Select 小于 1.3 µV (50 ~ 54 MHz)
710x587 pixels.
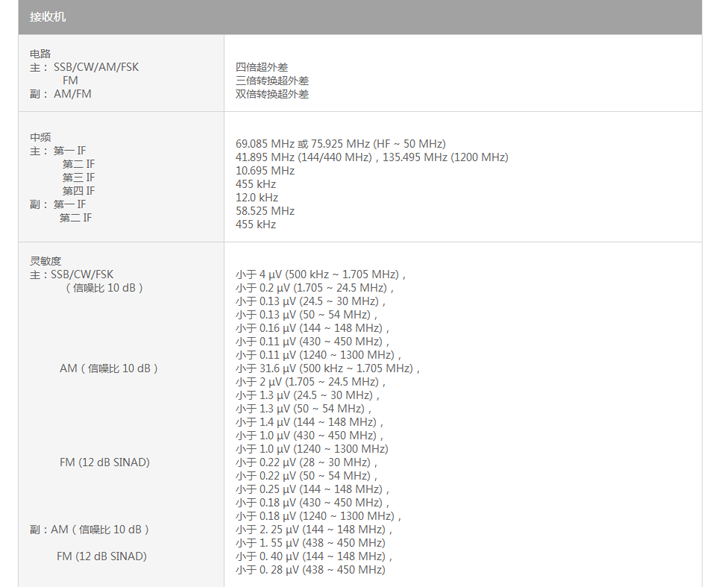303,409
